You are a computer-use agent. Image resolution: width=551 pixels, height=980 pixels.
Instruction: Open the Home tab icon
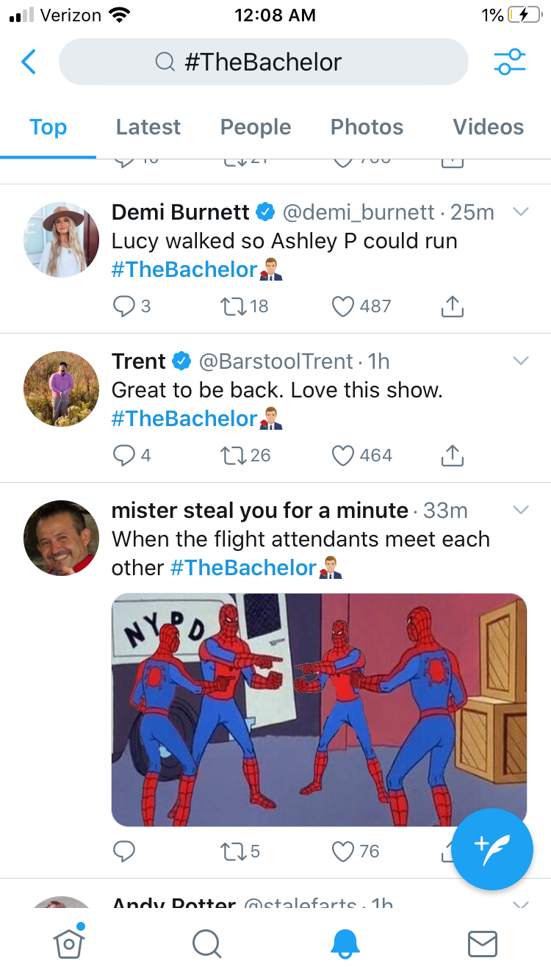point(69,943)
